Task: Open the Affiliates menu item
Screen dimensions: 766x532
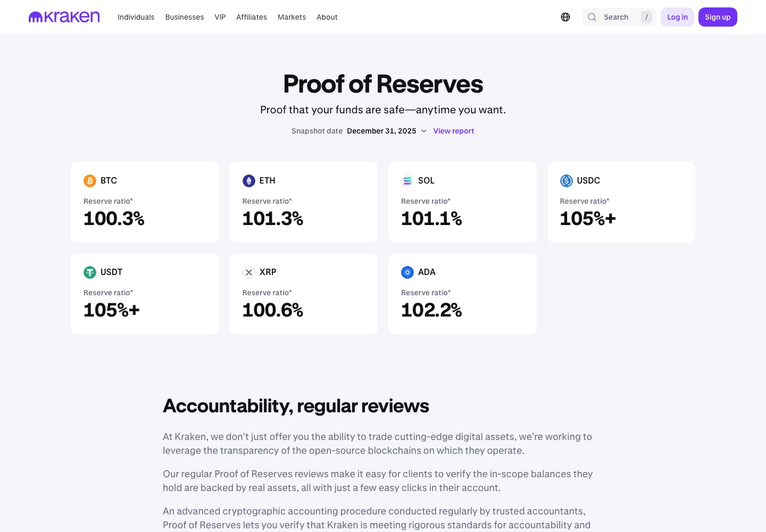Action: click(x=252, y=17)
